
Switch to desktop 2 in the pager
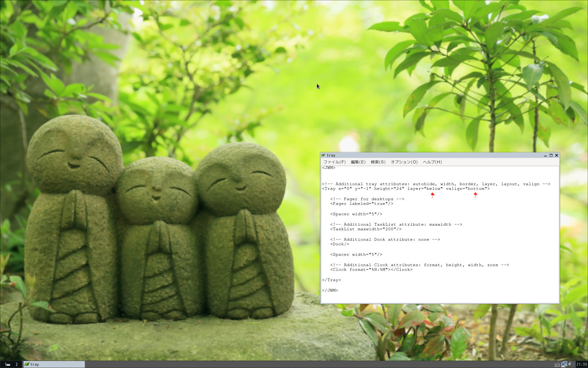[17, 364]
